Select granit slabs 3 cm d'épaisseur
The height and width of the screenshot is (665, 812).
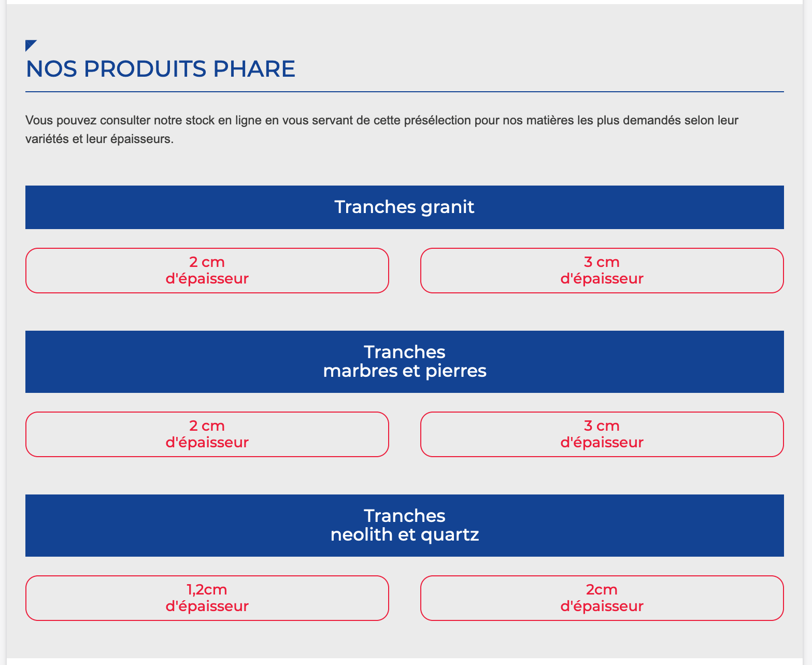[602, 271]
